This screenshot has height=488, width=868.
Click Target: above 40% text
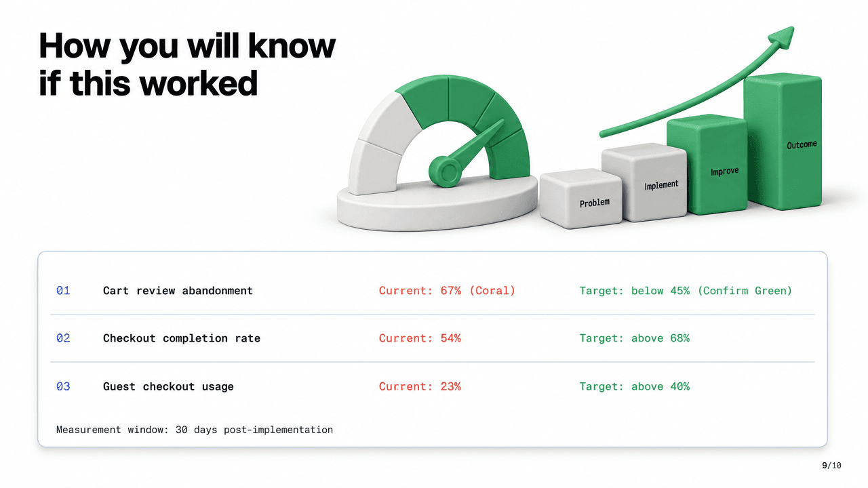point(634,386)
